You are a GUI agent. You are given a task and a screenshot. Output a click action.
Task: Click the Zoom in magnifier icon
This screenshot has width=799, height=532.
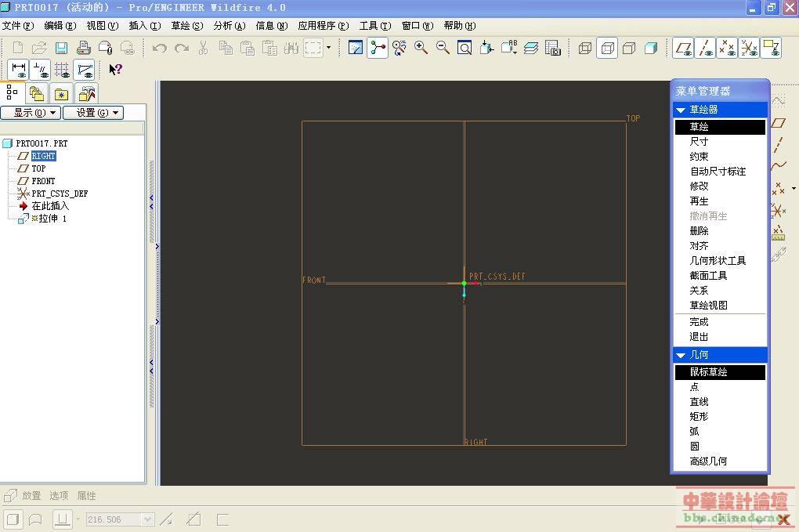pos(421,48)
